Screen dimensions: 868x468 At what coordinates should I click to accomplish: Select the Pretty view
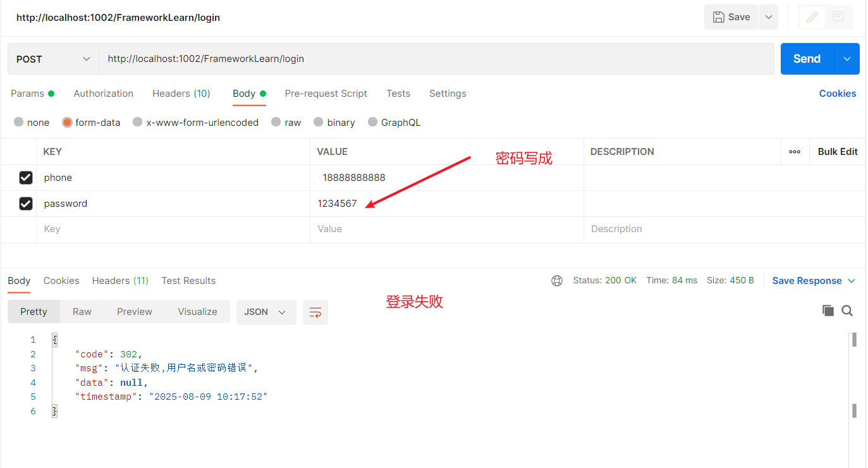[x=34, y=312]
